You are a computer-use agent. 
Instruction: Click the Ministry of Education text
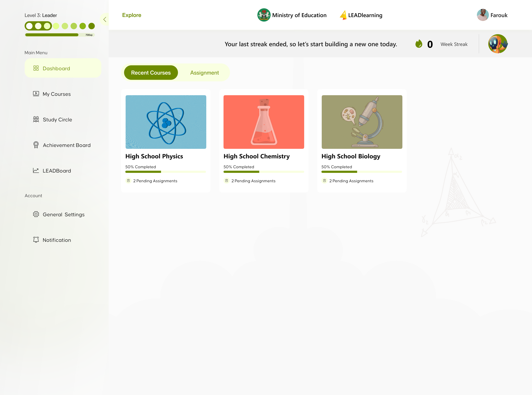[299, 15]
